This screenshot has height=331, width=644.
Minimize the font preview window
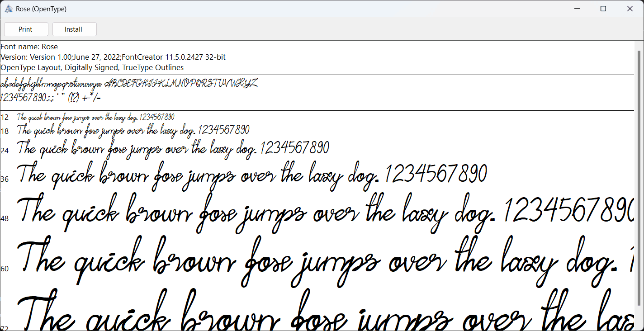[x=577, y=9]
